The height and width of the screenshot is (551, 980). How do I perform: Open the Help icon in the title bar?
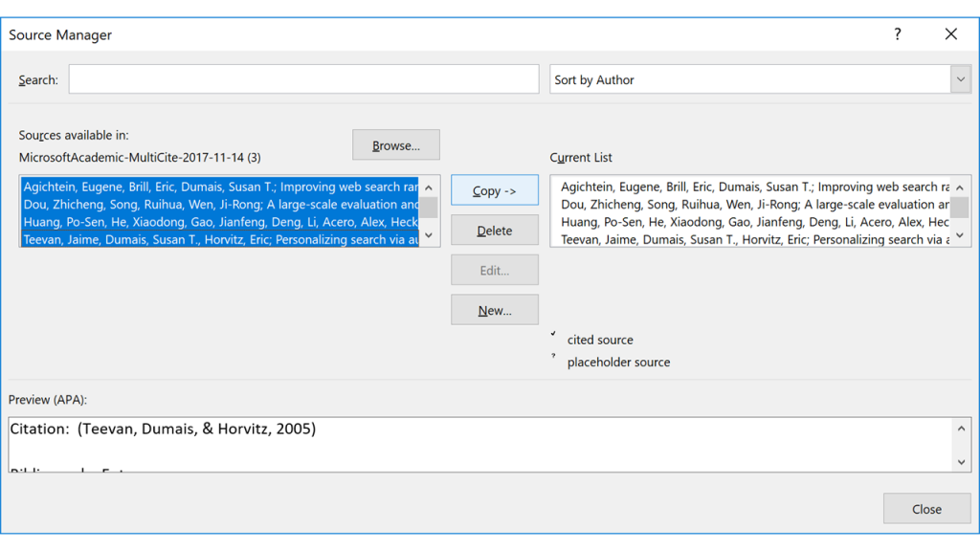click(x=897, y=33)
